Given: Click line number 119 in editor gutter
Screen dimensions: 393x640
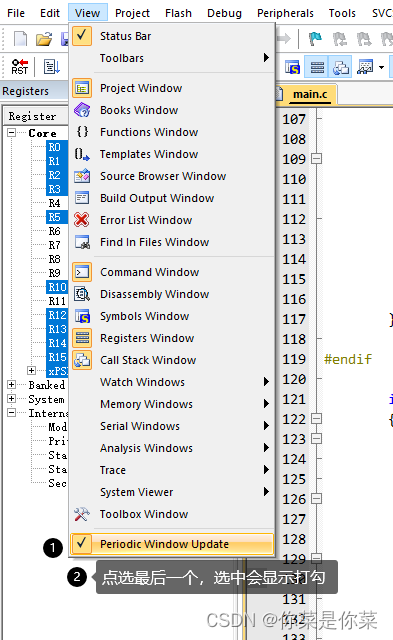Looking at the screenshot, I should click(x=294, y=359).
